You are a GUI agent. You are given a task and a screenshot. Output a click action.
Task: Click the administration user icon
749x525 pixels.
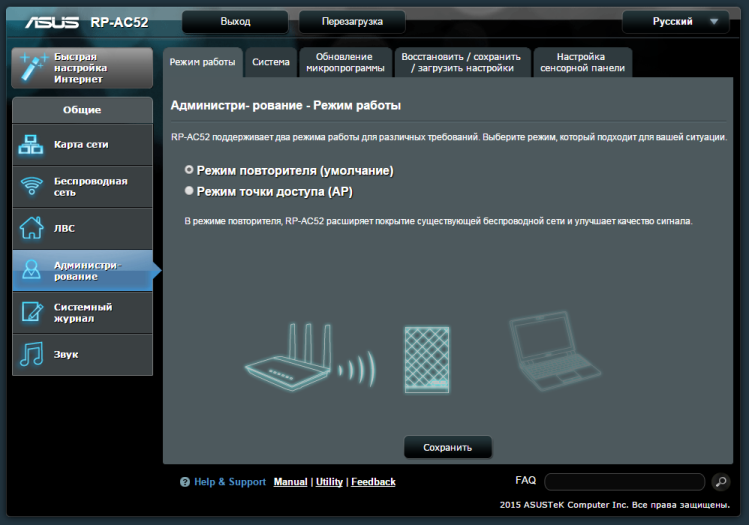click(32, 270)
